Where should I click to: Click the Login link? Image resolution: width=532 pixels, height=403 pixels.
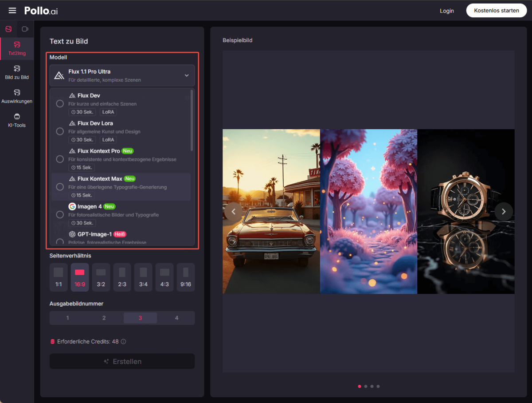tap(446, 11)
